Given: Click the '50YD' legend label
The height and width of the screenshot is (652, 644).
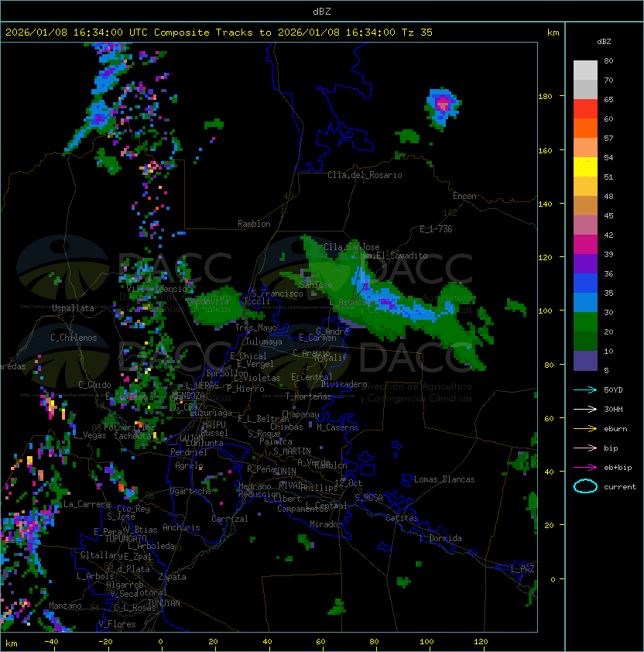Looking at the screenshot, I should (x=613, y=389).
